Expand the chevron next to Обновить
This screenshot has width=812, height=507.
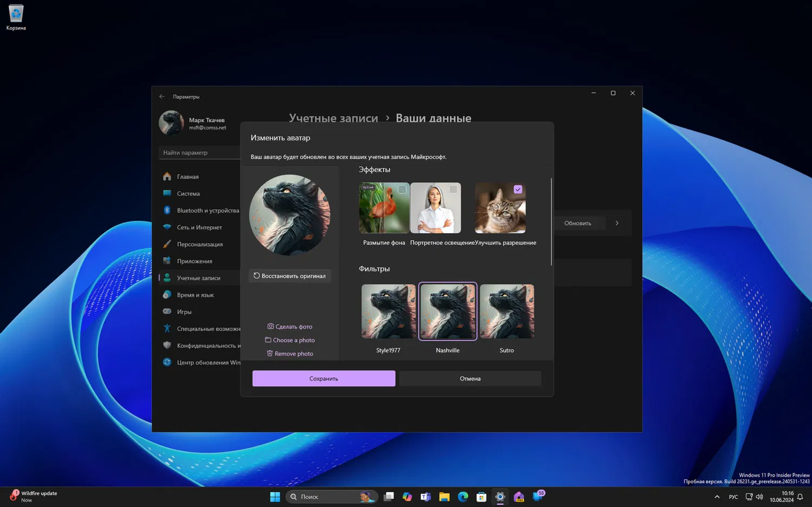coord(617,223)
